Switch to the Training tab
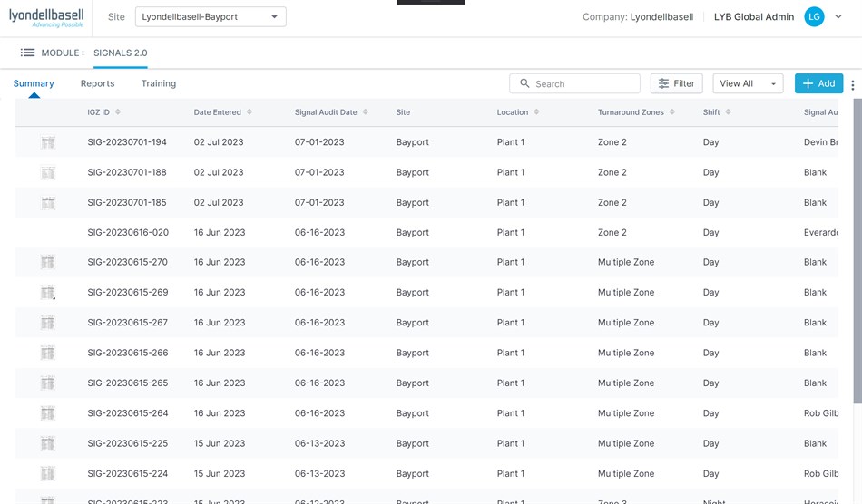Viewport: 862px width, 504px height. [x=158, y=83]
